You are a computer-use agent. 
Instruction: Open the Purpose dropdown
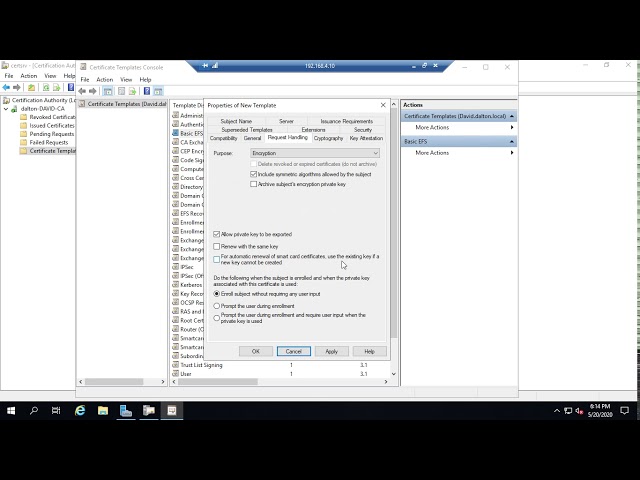coord(315,153)
